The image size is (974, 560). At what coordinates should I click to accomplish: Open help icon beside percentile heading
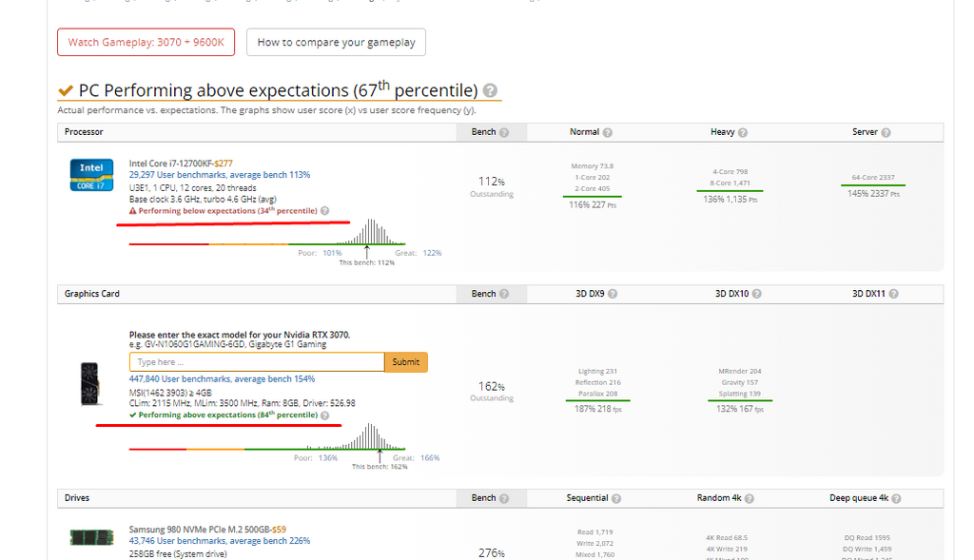tap(490, 90)
